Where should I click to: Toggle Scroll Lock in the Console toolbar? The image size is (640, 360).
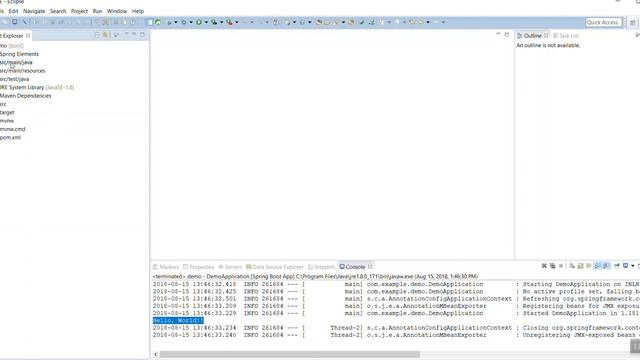[580, 266]
